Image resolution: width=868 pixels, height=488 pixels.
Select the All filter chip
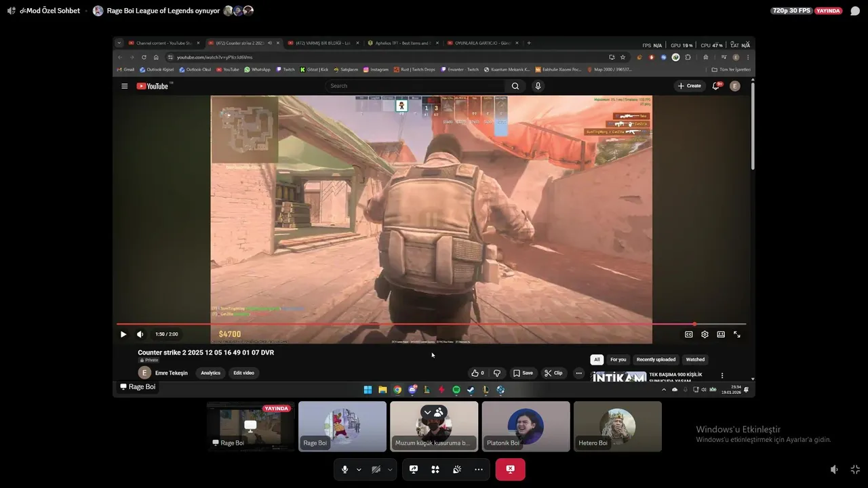click(x=597, y=360)
